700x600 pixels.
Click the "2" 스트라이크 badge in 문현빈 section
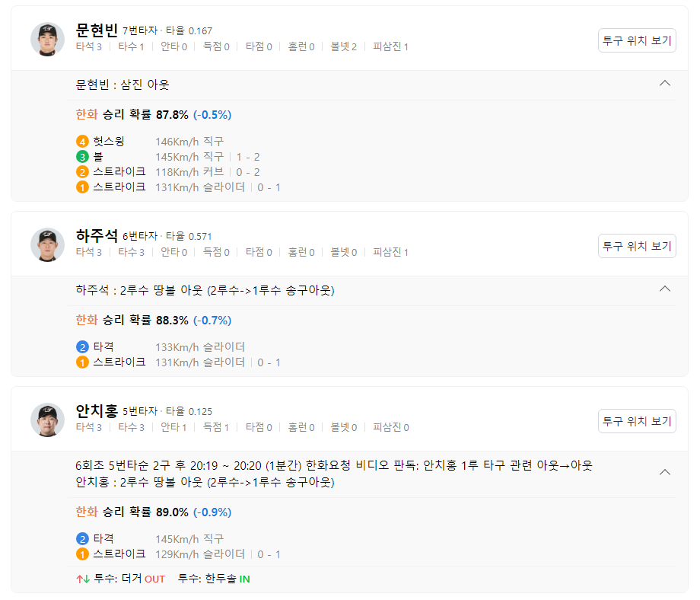[82, 171]
